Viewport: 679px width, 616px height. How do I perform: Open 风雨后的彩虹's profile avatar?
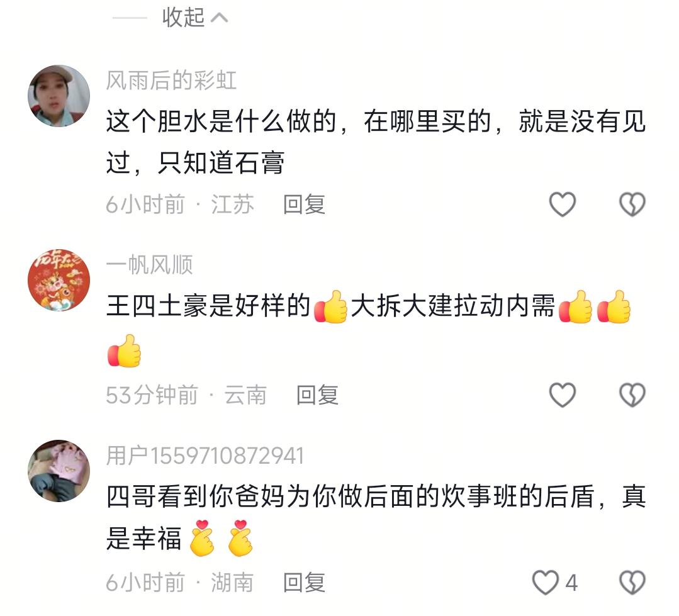[x=59, y=96]
